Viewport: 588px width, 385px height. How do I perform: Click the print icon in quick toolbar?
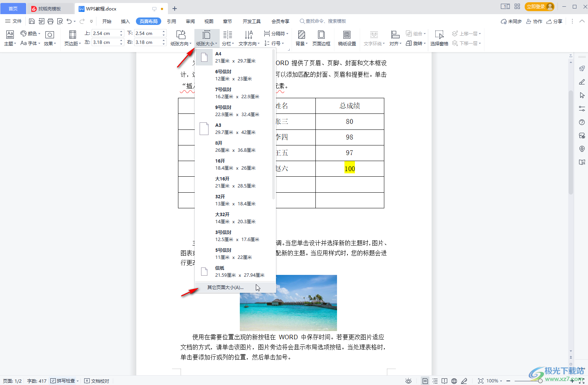point(50,21)
